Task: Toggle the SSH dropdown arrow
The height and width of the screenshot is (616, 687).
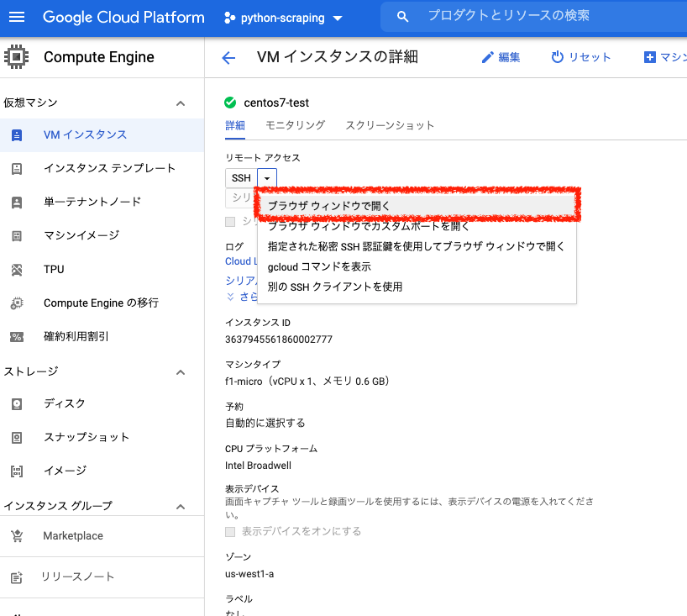Action: [x=267, y=178]
